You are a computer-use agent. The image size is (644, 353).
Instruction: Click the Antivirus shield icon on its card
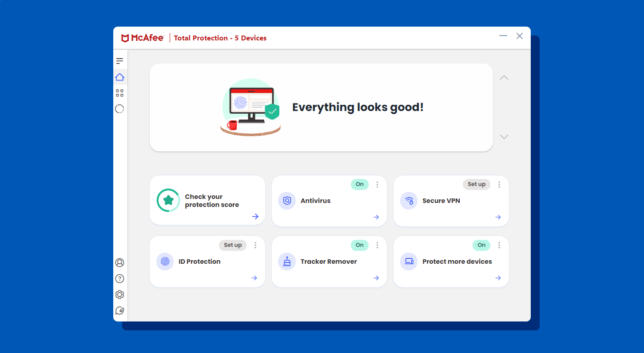pyautogui.click(x=287, y=200)
